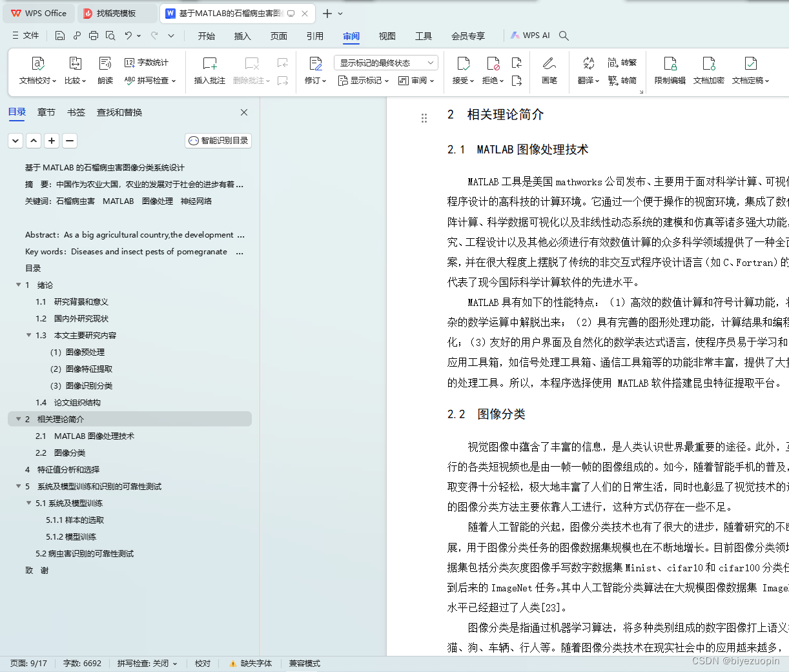The width and height of the screenshot is (789, 672).
Task: Open the 文件 file menu
Action: pos(26,36)
